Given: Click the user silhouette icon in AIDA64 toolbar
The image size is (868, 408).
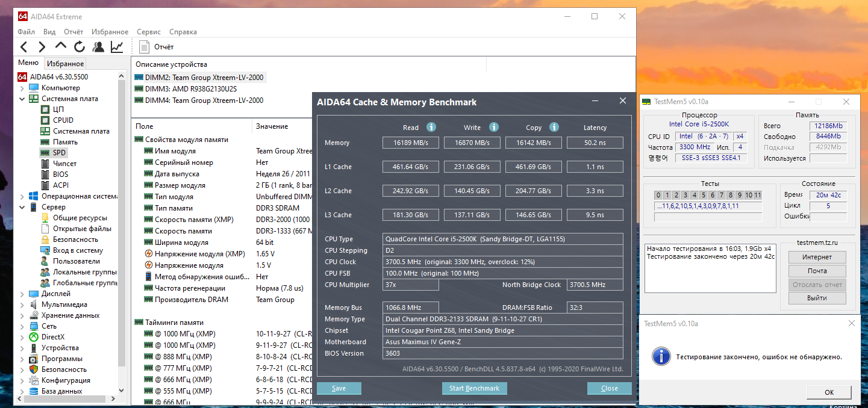Looking at the screenshot, I should 98,46.
